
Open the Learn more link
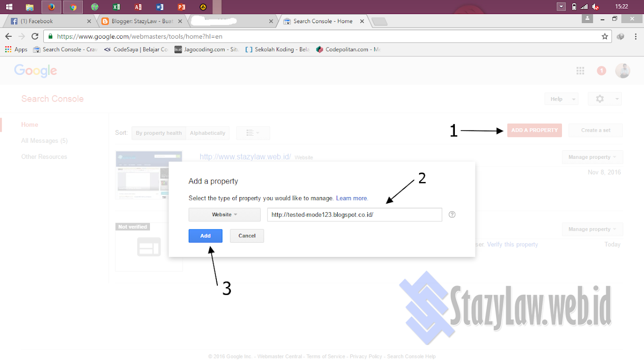352,198
